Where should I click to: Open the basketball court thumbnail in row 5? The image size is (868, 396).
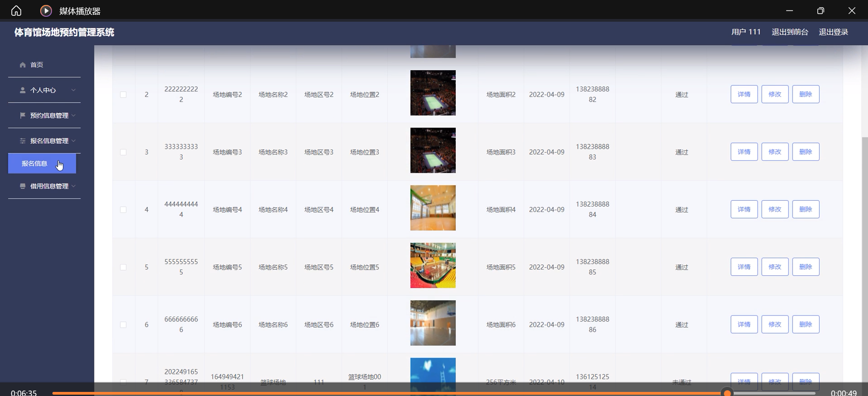tap(433, 265)
